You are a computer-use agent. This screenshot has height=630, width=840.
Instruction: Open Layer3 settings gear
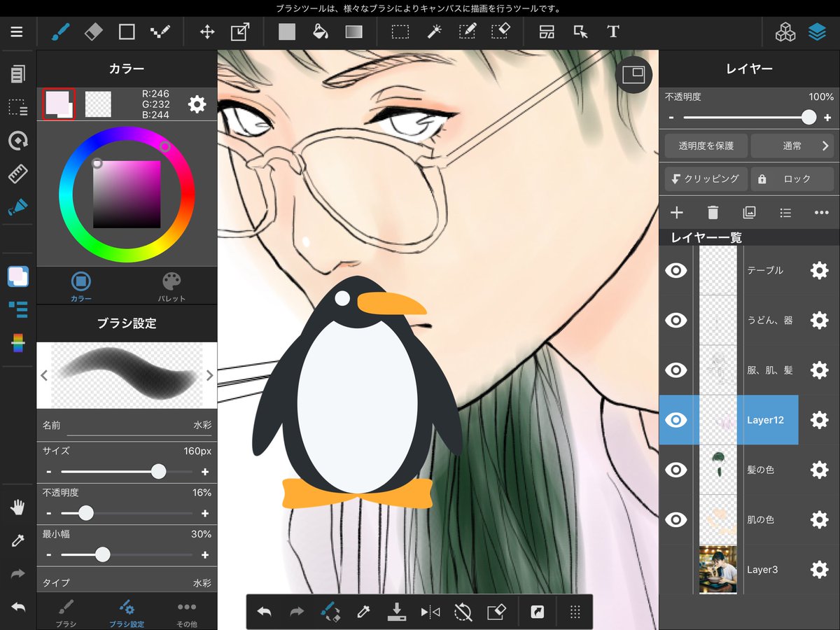(x=819, y=570)
